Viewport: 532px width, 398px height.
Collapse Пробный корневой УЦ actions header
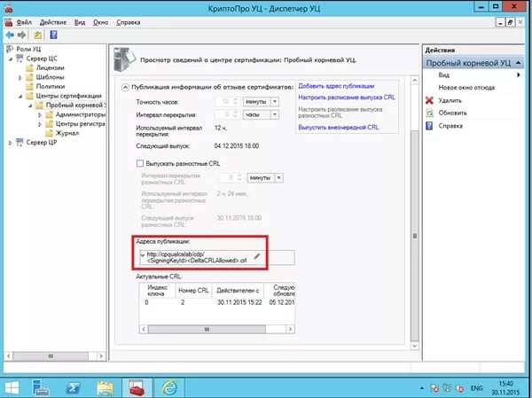click(518, 63)
